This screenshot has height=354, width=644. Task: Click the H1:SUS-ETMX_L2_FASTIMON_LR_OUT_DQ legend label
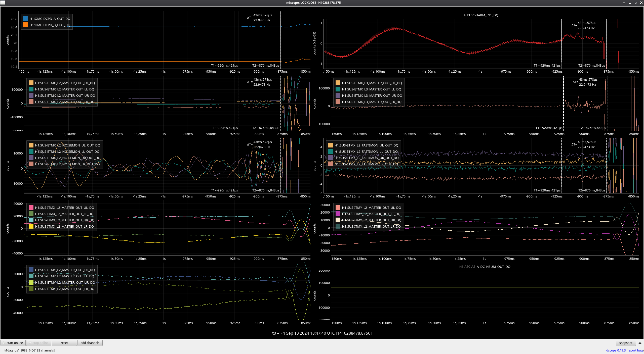click(366, 164)
